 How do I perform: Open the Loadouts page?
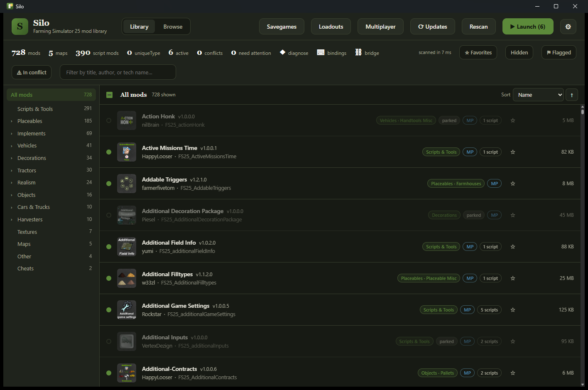(x=331, y=27)
